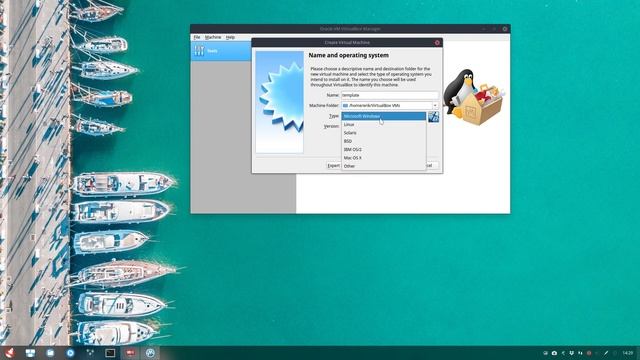Click the camera icon in system tray

(x=554, y=353)
